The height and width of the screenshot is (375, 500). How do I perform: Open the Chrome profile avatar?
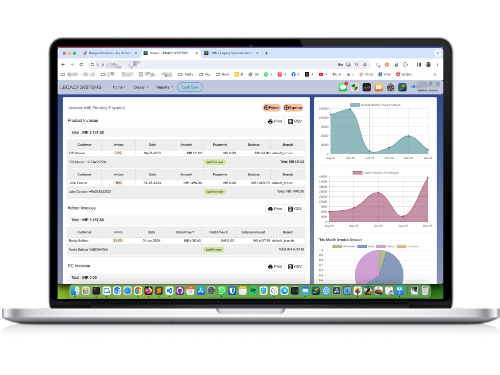click(x=428, y=64)
